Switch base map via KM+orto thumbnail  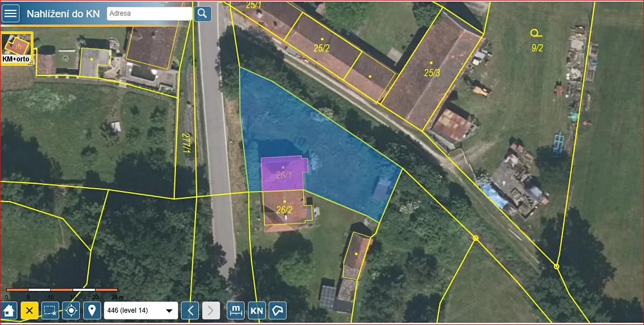tap(17, 49)
